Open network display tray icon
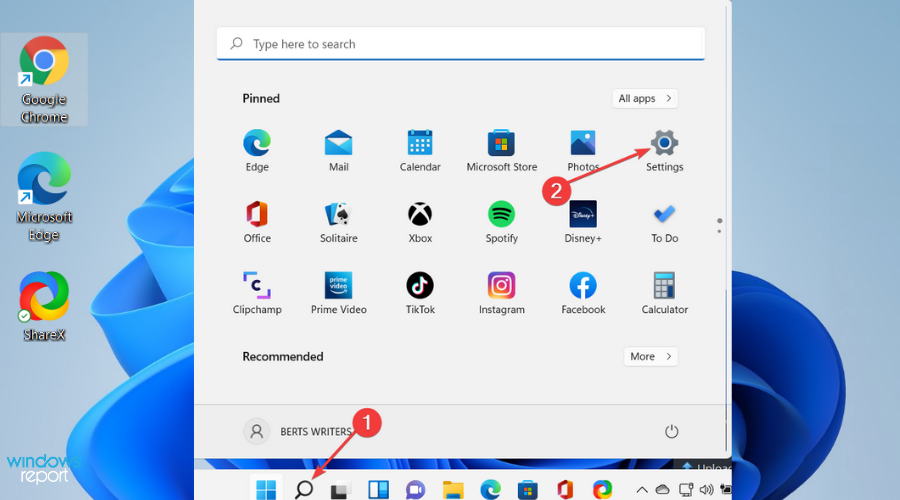Screen dimensions: 900x500 point(685,490)
